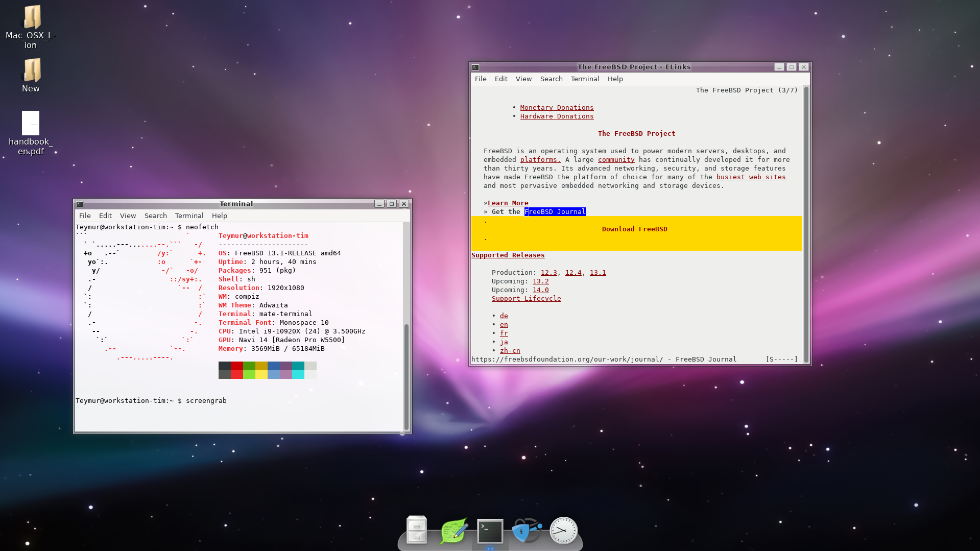Viewport: 980px width, 551px height.
Task: Open the community link
Action: pyautogui.click(x=616, y=159)
